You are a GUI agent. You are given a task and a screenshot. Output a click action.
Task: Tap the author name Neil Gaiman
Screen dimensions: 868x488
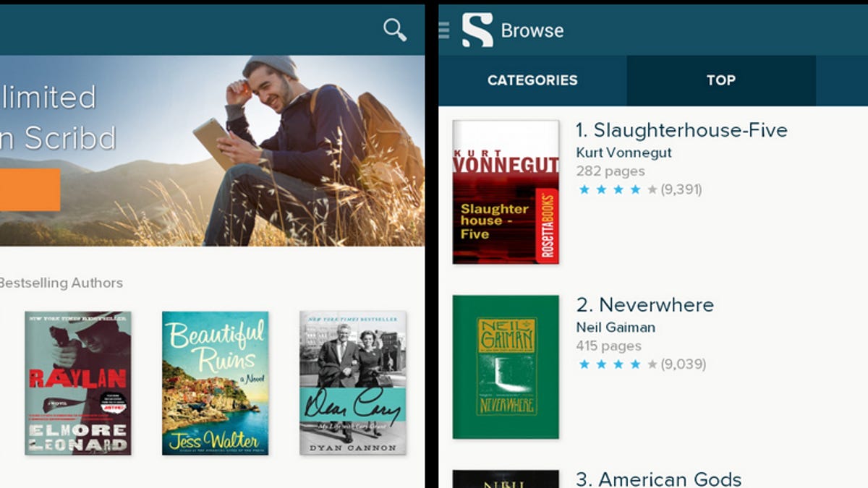(617, 328)
